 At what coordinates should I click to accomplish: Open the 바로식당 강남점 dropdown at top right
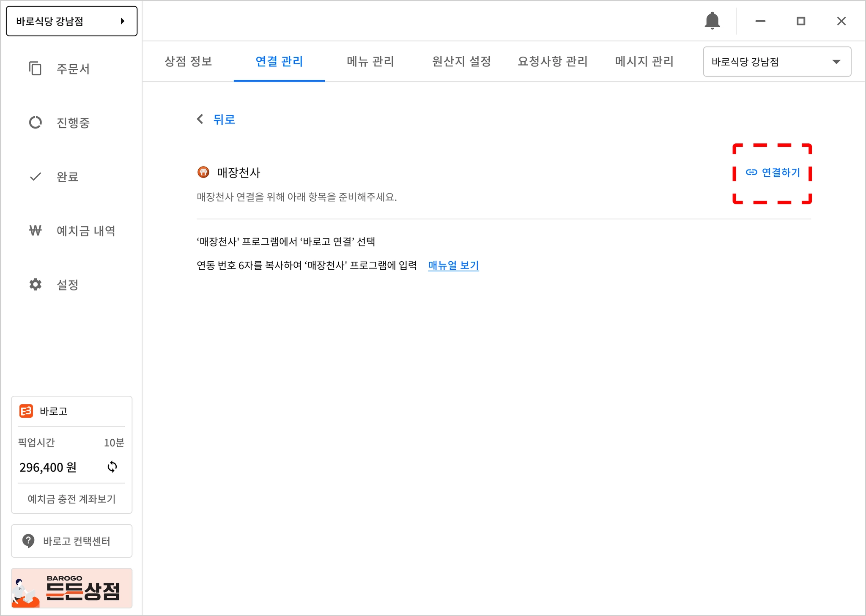pos(777,62)
